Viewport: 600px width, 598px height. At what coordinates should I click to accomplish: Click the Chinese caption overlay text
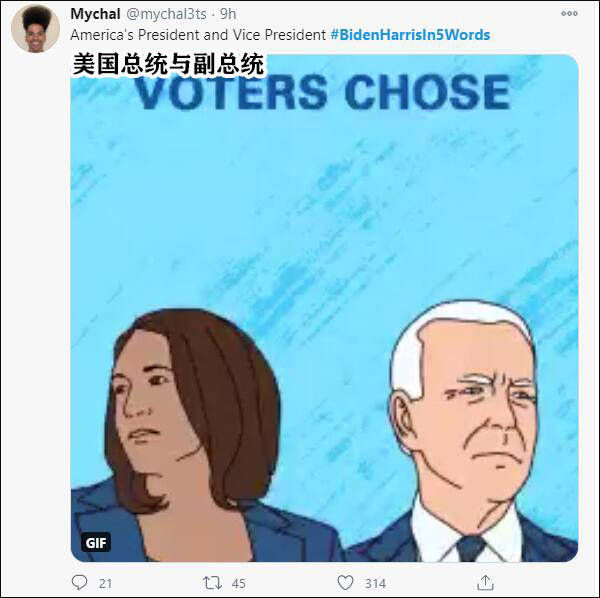tap(168, 64)
